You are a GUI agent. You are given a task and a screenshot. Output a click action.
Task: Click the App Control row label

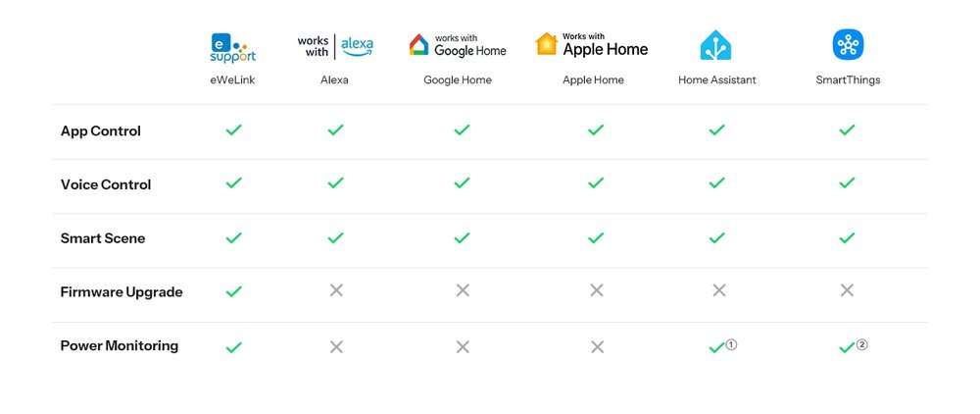pyautogui.click(x=101, y=130)
